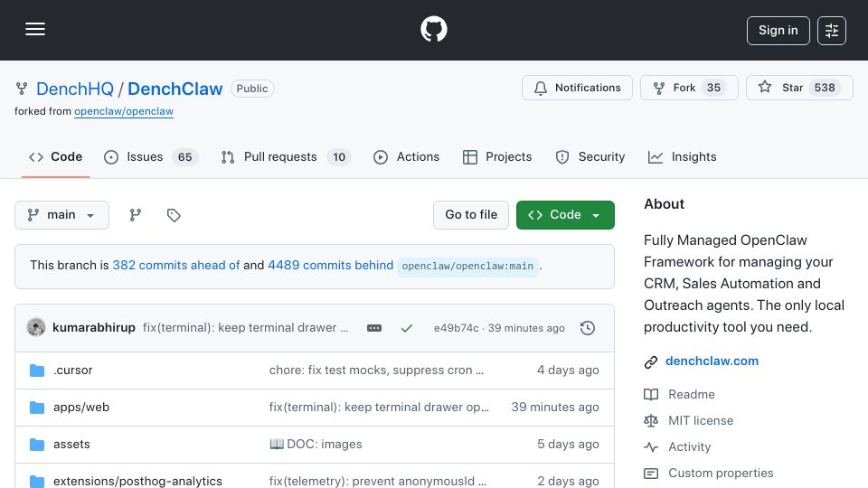
Task: Switch to the Pull requests tab
Action: [x=286, y=157]
